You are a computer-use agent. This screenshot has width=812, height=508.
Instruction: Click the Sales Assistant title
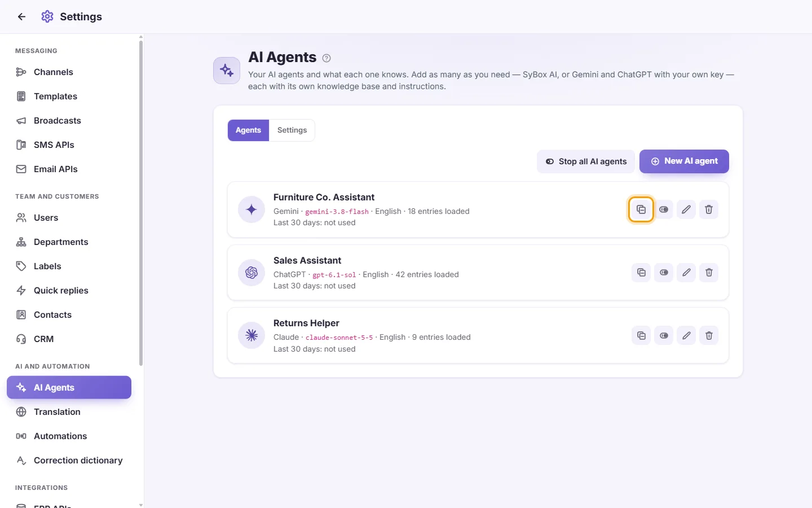coord(307,261)
